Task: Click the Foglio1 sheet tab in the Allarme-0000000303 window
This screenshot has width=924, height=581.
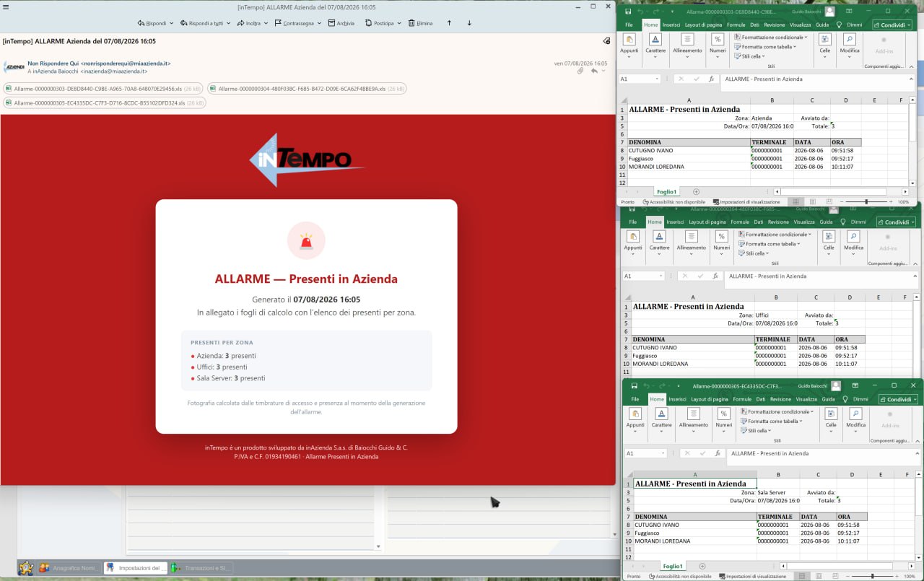Action: pyautogui.click(x=666, y=191)
